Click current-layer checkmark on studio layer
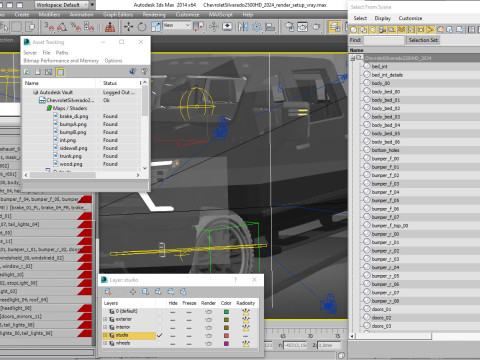Screen dimensions: 480x360 tap(159, 335)
